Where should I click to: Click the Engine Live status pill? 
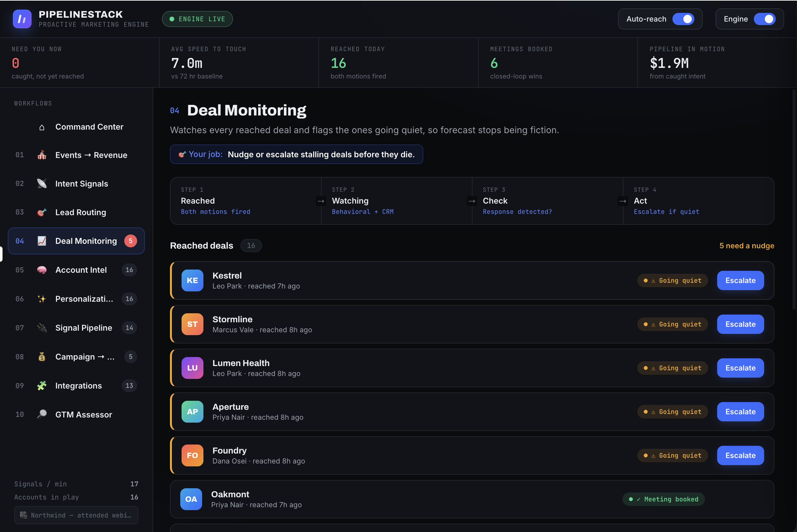click(197, 19)
